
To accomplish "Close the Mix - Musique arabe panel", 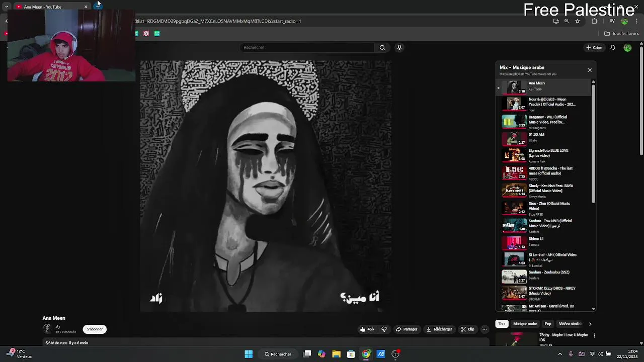I will click(590, 70).
